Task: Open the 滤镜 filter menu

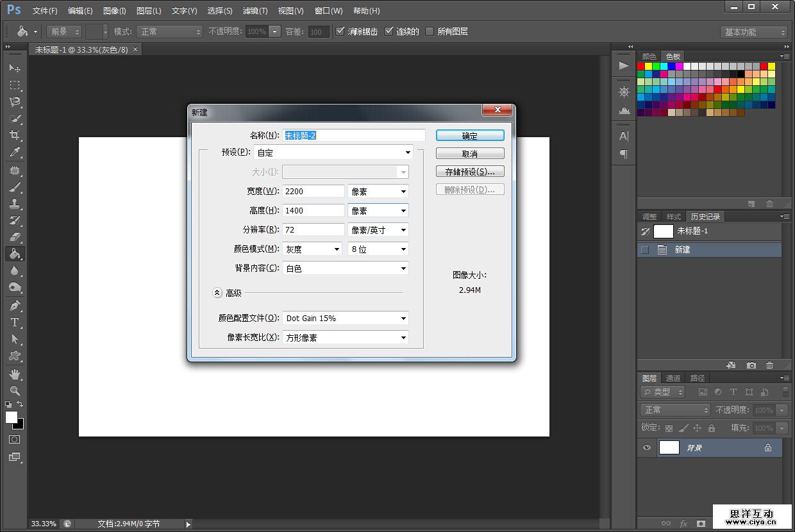Action: [x=255, y=11]
